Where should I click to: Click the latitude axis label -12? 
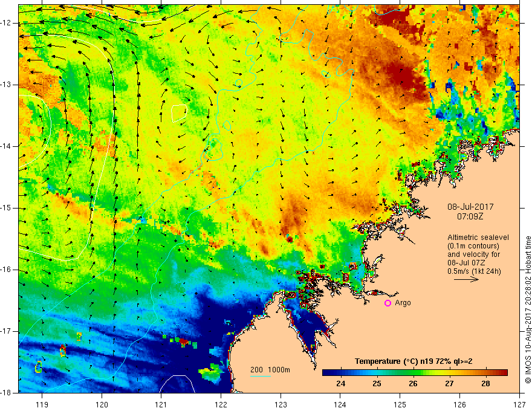(x=7, y=23)
